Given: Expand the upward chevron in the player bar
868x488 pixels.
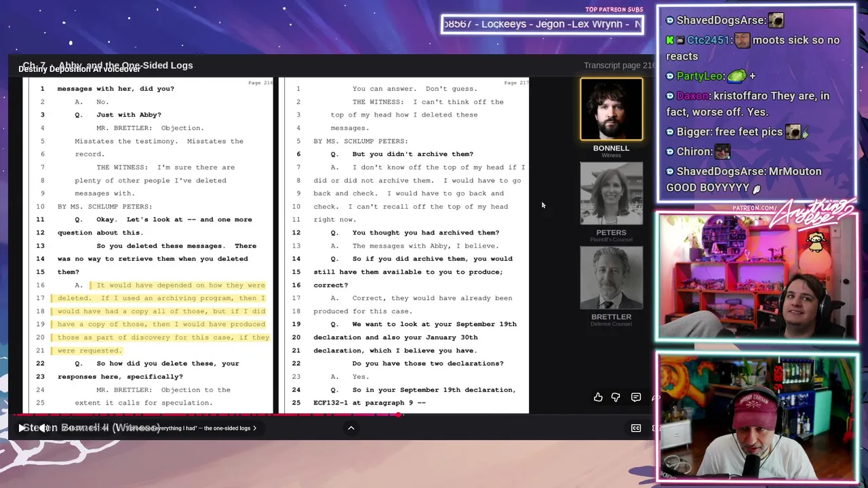Looking at the screenshot, I should (x=351, y=428).
